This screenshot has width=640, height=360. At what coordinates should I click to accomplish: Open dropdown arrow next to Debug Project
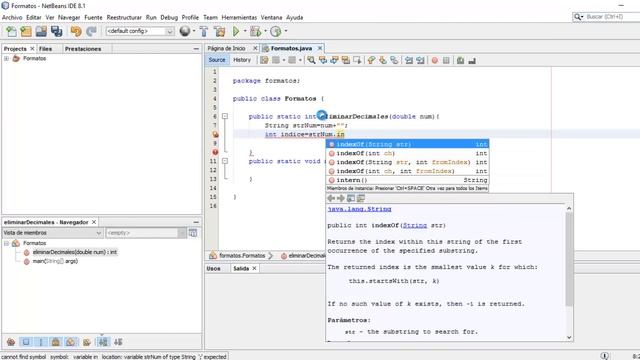(x=265, y=31)
